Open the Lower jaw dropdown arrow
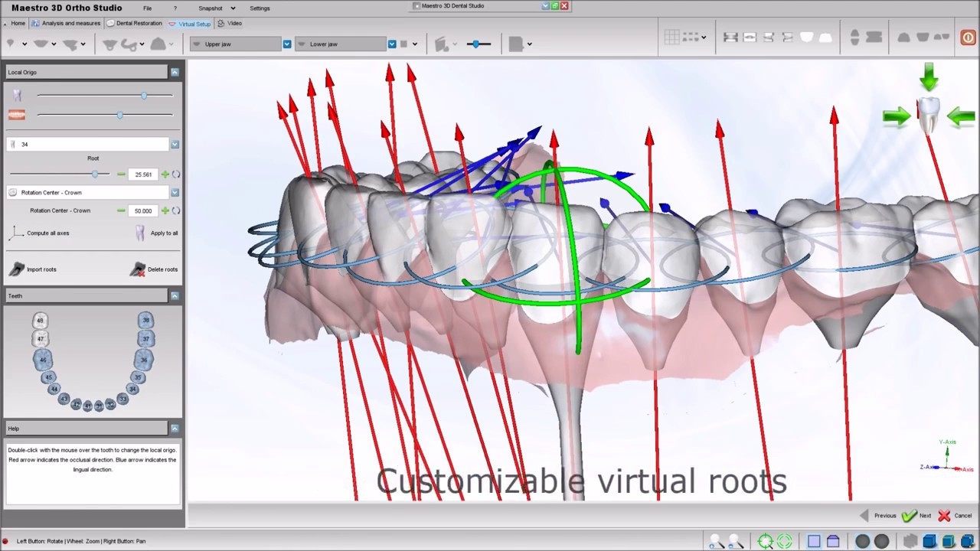 pyautogui.click(x=392, y=44)
